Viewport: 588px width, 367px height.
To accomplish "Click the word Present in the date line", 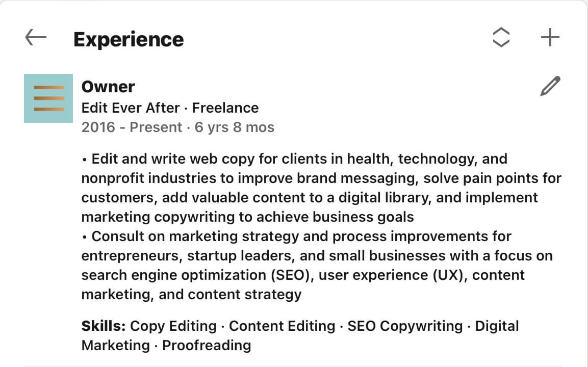I will pyautogui.click(x=156, y=127).
